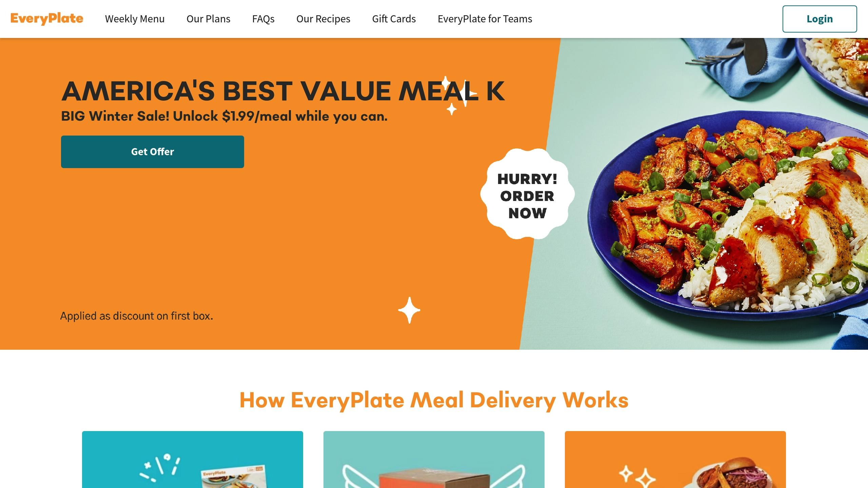Click the large sparkle star near banner bottom

[x=409, y=310]
